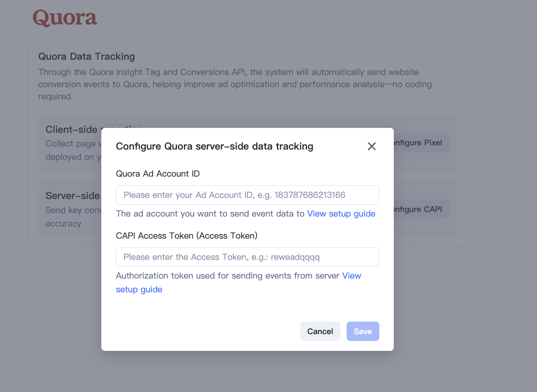The height and width of the screenshot is (392, 537).
Task: Click the Quora Data Tracking heading
Action: (x=86, y=56)
